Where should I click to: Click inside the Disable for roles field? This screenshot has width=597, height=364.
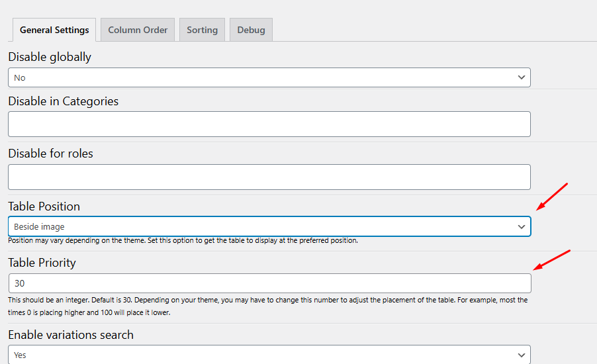(269, 177)
